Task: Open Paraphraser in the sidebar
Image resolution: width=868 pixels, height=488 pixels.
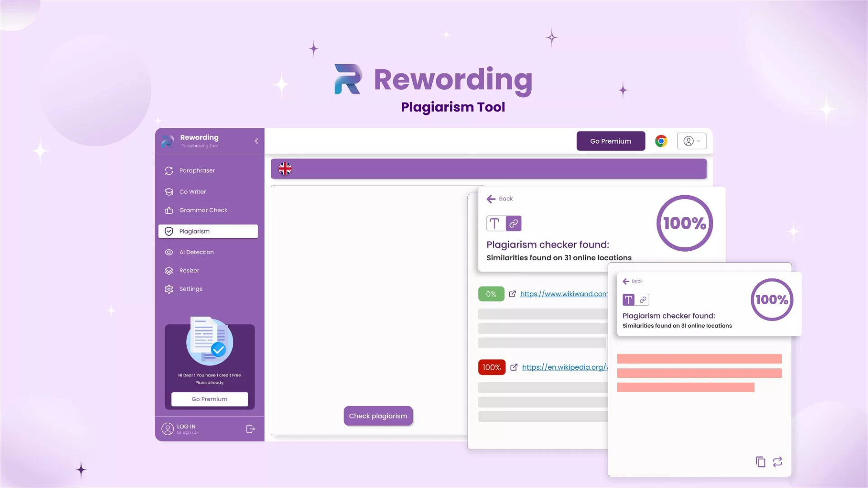Action: click(x=197, y=170)
